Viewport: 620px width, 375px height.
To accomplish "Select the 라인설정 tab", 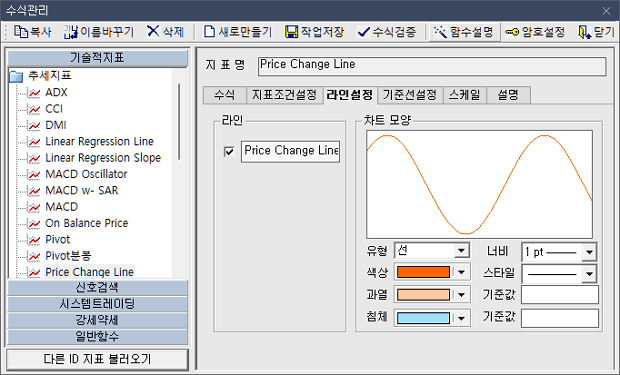I will (x=350, y=95).
